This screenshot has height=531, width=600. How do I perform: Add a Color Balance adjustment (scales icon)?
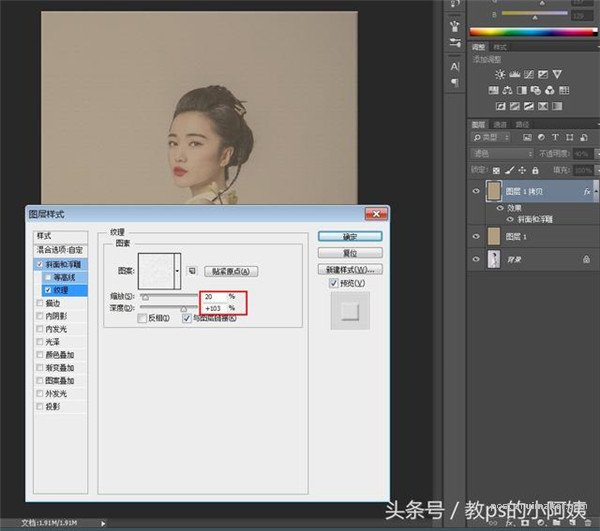507,90
